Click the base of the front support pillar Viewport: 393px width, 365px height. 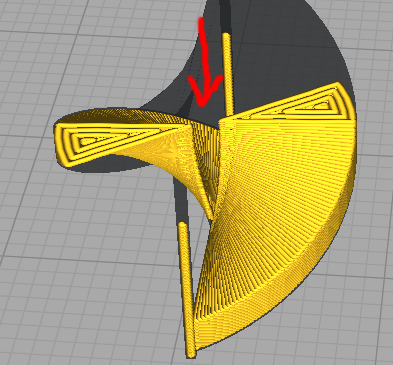click(191, 353)
